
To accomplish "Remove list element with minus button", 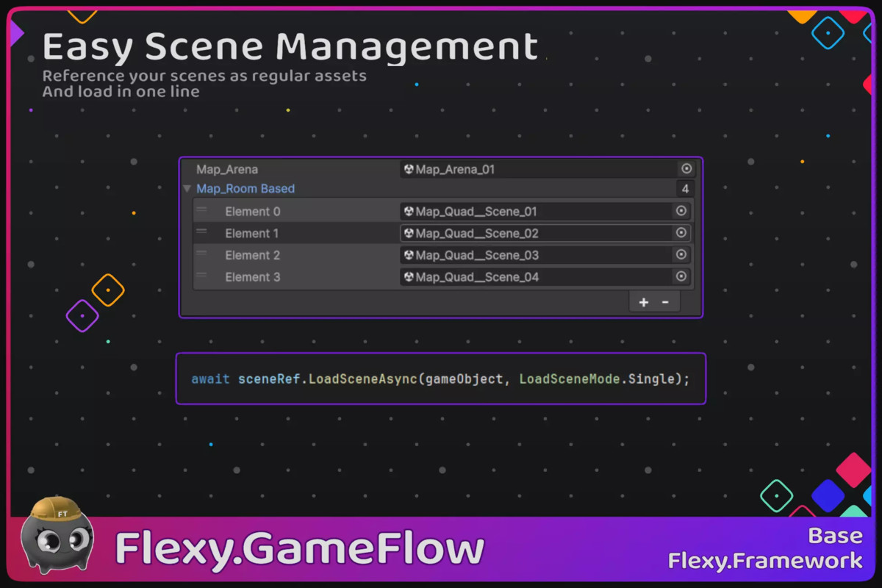I will click(x=665, y=302).
